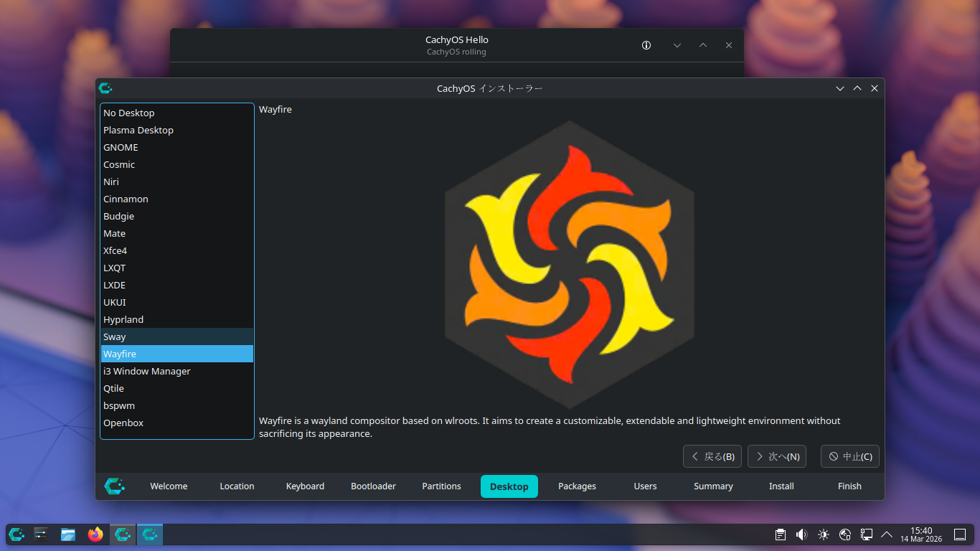980x551 pixels.
Task: Switch to the highlighted active CachyOS taskbar entry
Action: (150, 534)
